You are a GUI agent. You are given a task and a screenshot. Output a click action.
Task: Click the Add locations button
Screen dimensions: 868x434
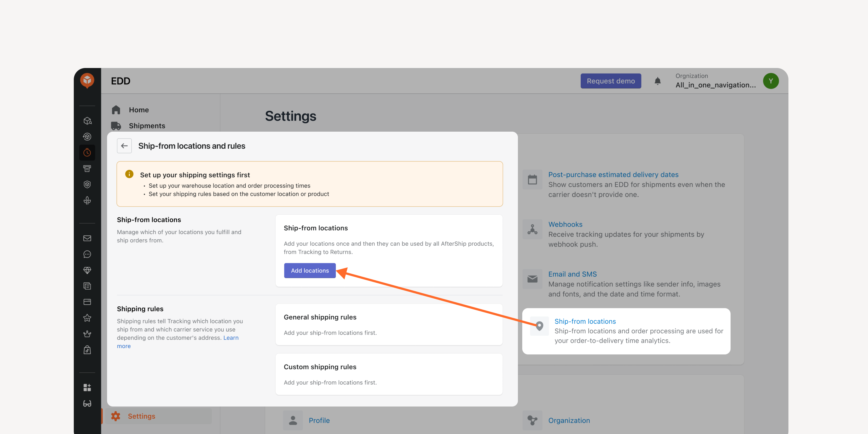pyautogui.click(x=310, y=271)
